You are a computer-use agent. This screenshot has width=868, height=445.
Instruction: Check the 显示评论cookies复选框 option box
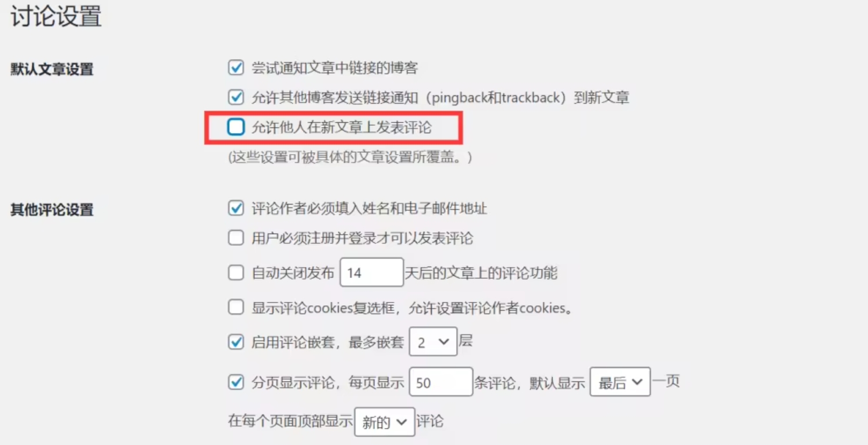point(236,308)
